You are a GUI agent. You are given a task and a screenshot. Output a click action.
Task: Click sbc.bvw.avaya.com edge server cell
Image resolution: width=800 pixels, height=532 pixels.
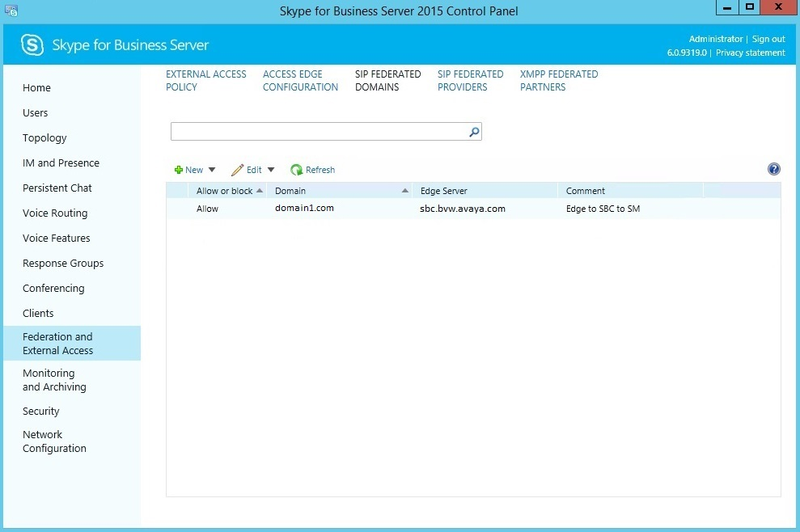pos(463,209)
